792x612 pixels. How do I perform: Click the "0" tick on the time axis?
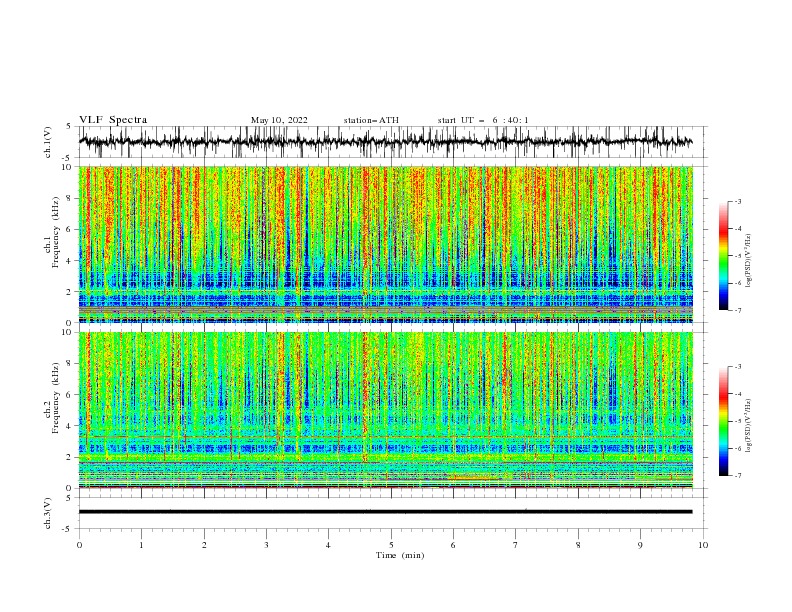(x=79, y=545)
